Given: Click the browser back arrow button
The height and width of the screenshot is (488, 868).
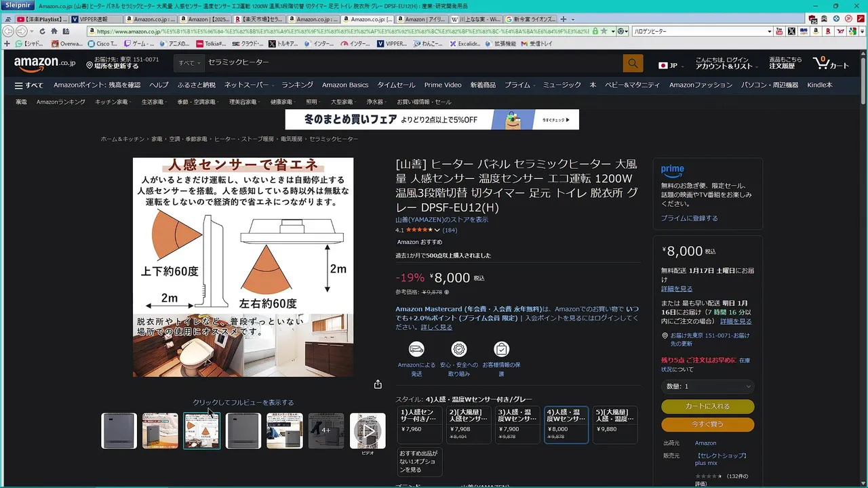Looking at the screenshot, I should [x=9, y=31].
